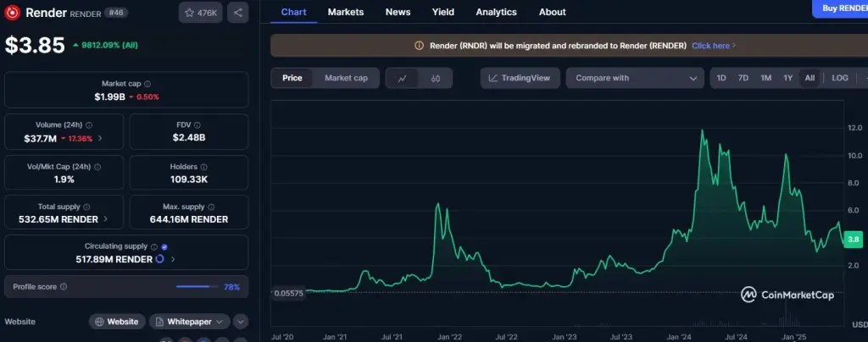Viewport: 868px width, 342px height.
Task: Click the $3.85 price text
Action: 35,46
